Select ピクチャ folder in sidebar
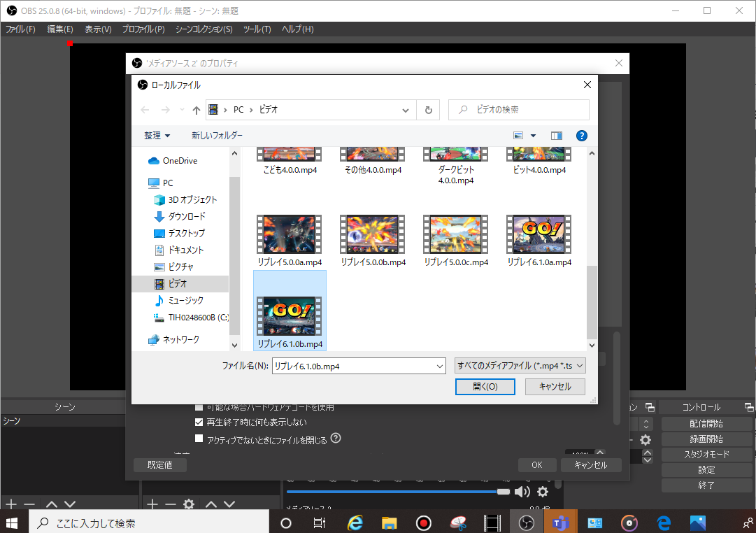The width and height of the screenshot is (756, 533). (173, 266)
